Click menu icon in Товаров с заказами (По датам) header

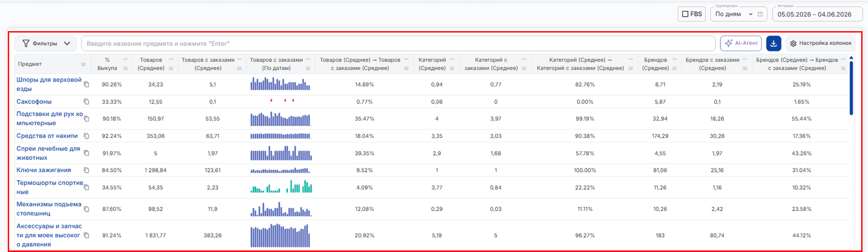(308, 68)
